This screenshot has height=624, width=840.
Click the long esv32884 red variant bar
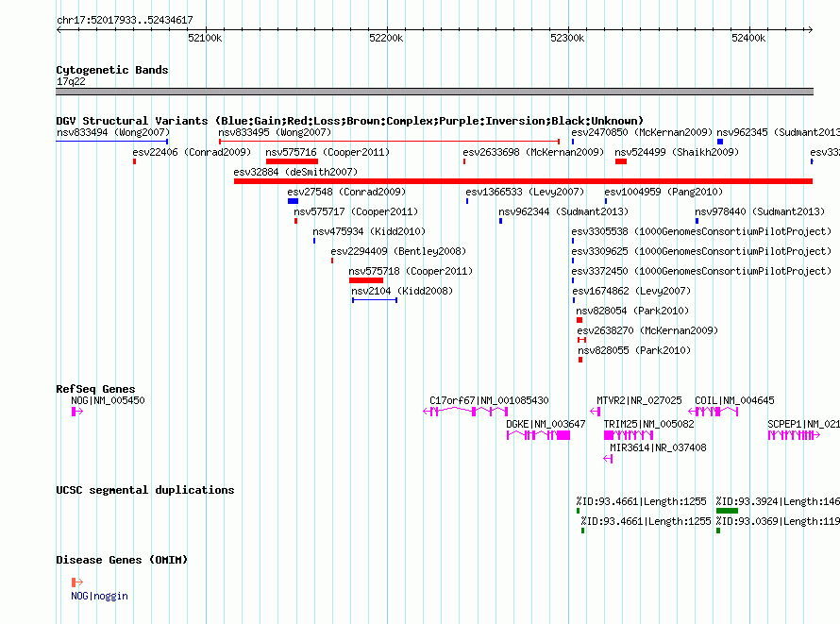[x=524, y=181]
